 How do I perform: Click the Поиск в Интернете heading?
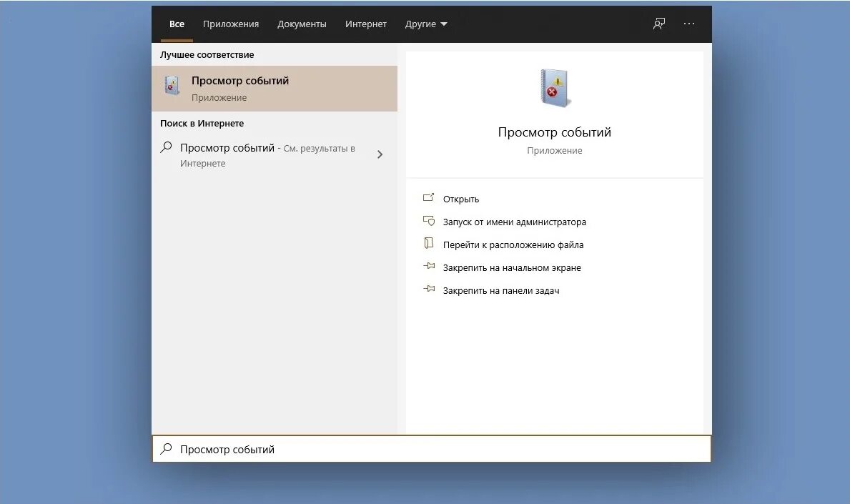pyautogui.click(x=202, y=124)
